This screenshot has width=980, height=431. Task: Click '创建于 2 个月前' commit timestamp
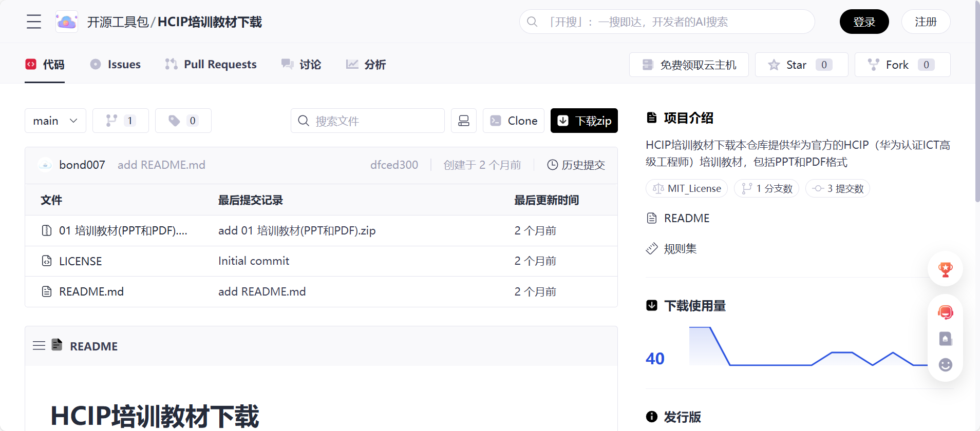coord(482,165)
